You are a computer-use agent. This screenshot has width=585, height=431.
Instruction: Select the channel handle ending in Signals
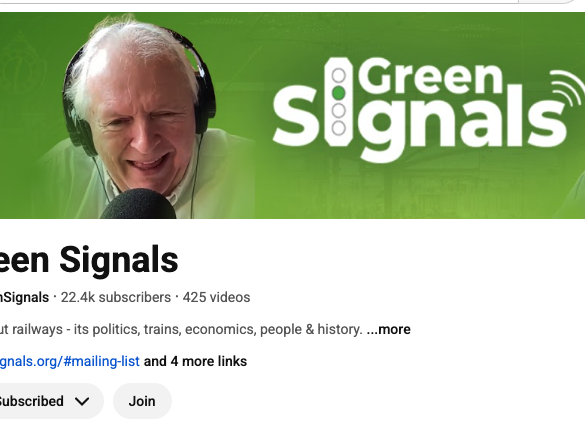point(24,297)
